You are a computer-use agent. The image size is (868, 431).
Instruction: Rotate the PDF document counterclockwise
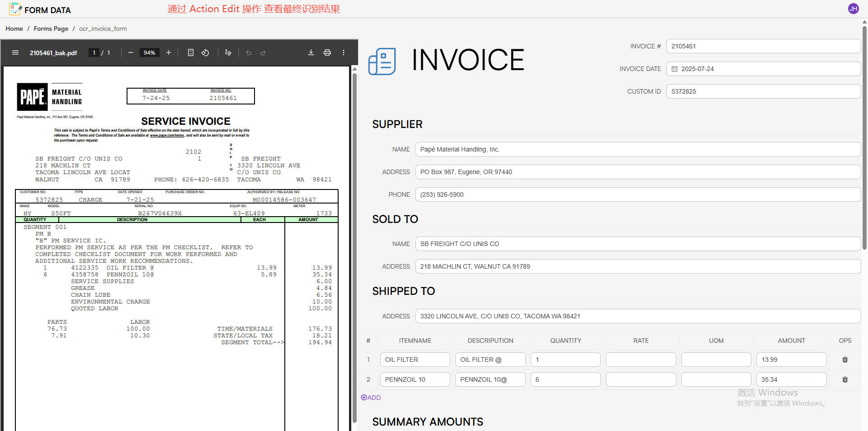tap(205, 52)
